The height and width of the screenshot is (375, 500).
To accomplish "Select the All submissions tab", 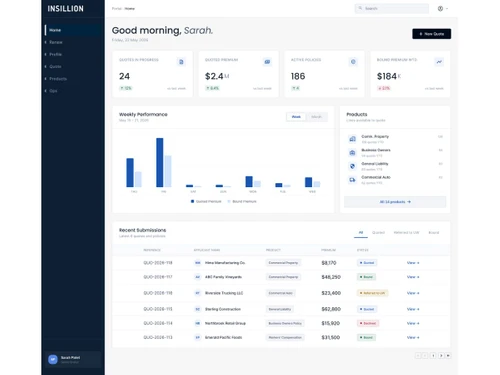I will tap(361, 233).
